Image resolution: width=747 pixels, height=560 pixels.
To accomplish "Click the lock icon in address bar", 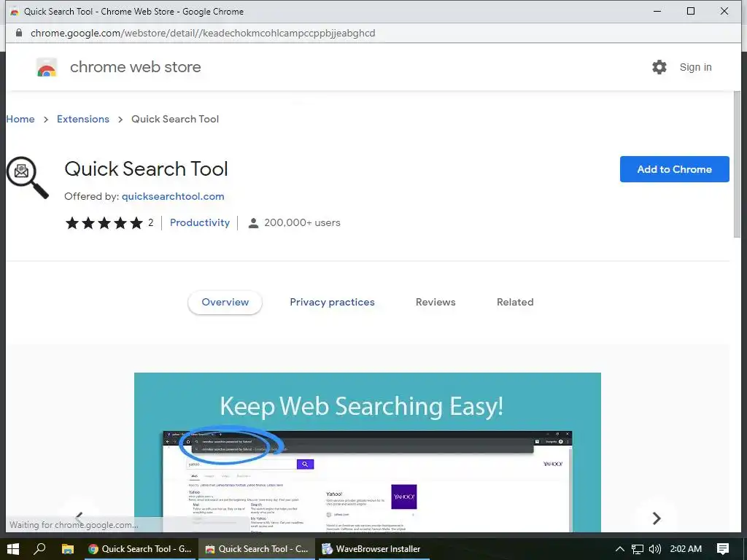I will pos(18,32).
